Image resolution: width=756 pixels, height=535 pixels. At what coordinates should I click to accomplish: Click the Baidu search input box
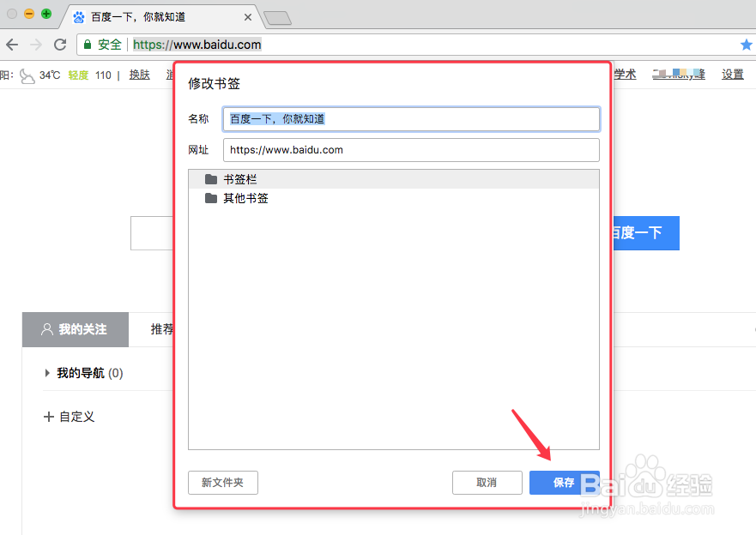152,233
